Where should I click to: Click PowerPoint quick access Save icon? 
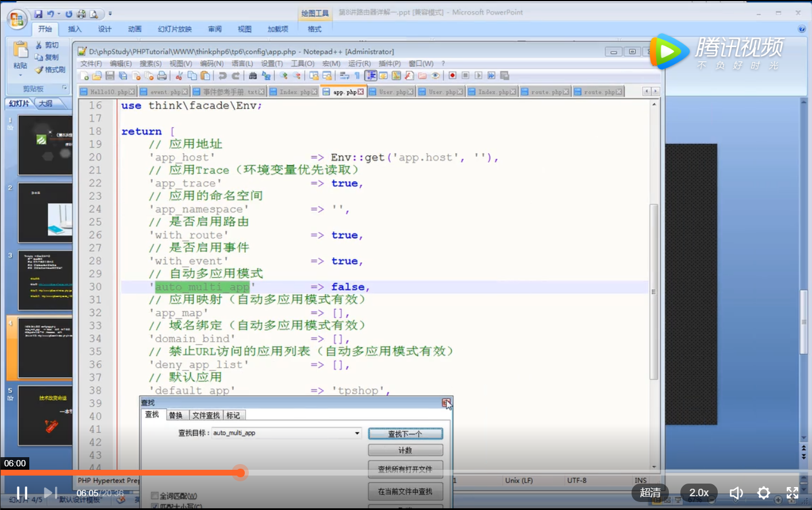39,14
